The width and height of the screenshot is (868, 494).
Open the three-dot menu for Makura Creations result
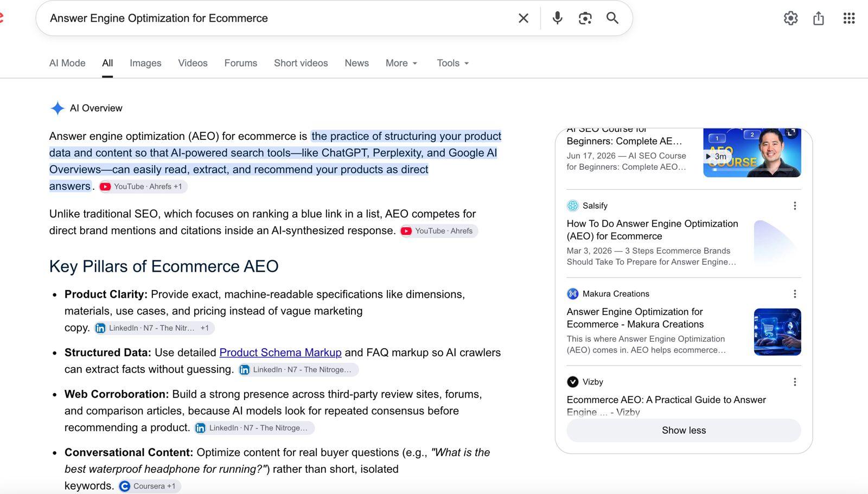[795, 294]
